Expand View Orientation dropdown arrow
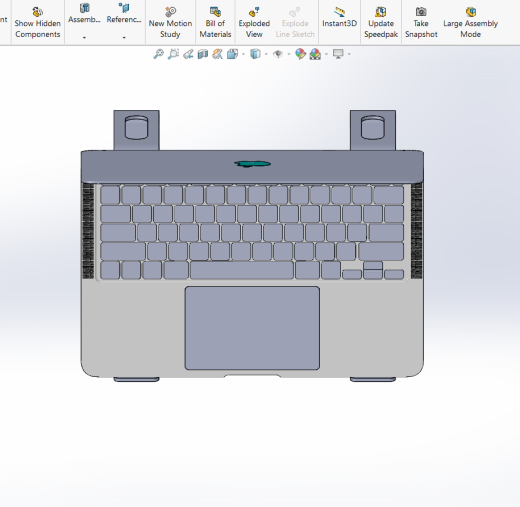 point(243,54)
